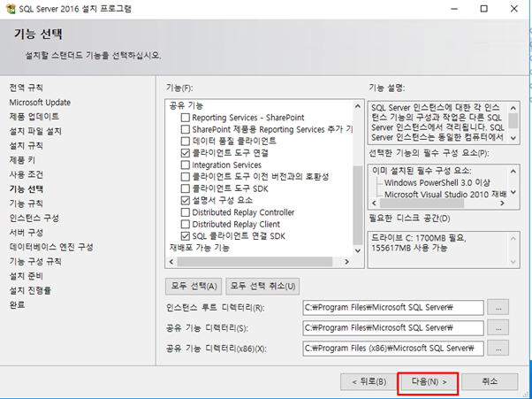Viewport: 532px width, 399px height.
Task: Select 데이터베이스 엔진 구성 step in sidebar
Action: click(51, 247)
